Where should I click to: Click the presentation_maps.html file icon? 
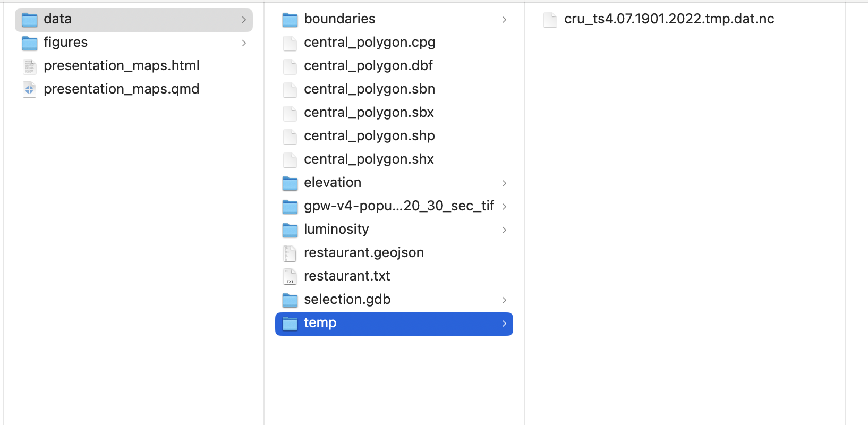tap(30, 66)
